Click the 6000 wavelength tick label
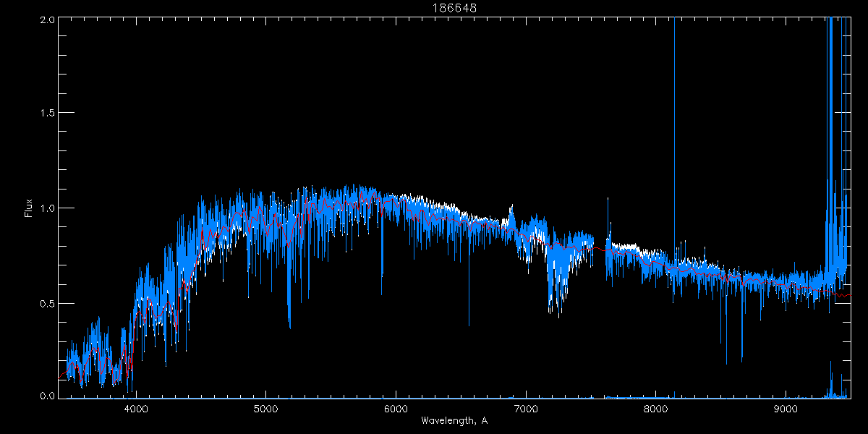Viewport: 868px width, 434px height. coord(396,409)
